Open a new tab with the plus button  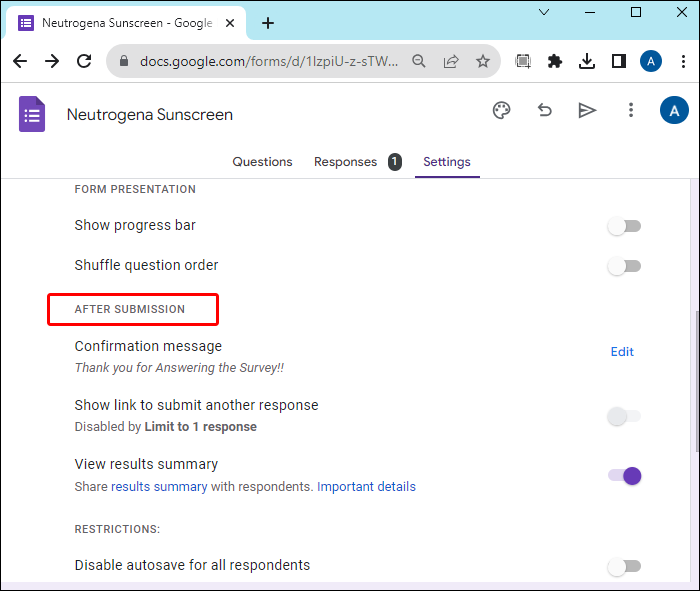268,23
